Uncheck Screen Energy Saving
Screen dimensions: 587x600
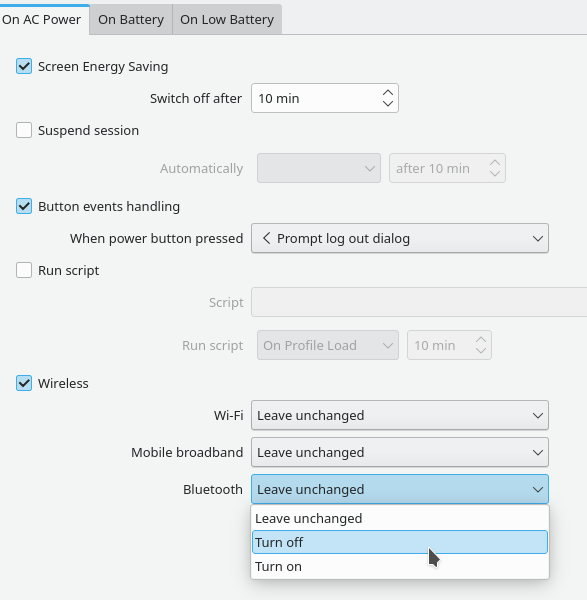coord(24,66)
